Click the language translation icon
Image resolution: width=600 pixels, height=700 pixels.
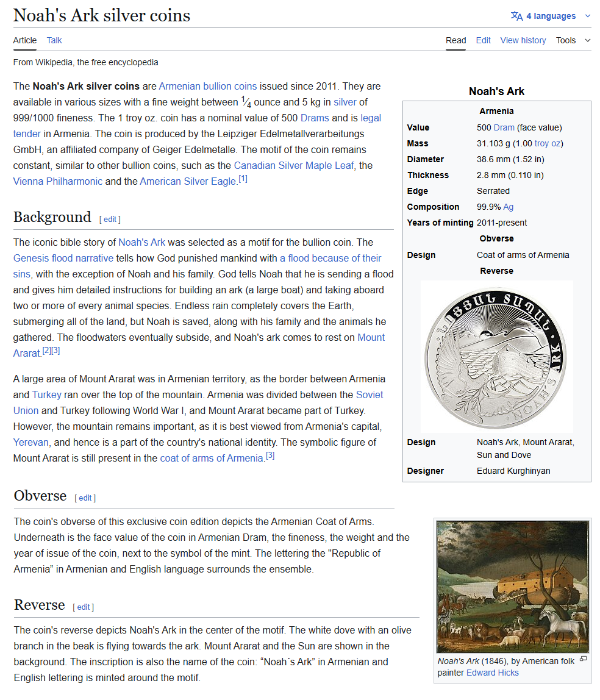tap(516, 16)
